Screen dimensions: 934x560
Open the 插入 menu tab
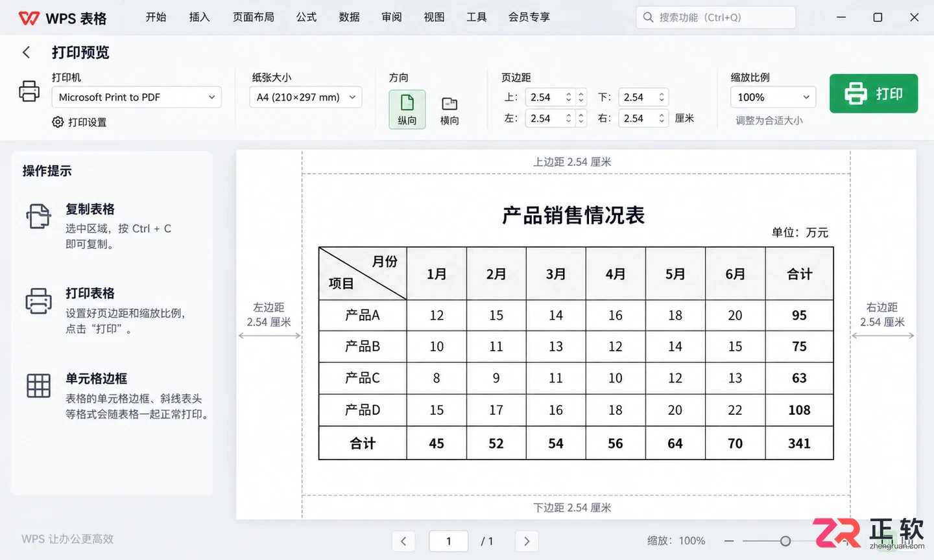[x=199, y=17]
